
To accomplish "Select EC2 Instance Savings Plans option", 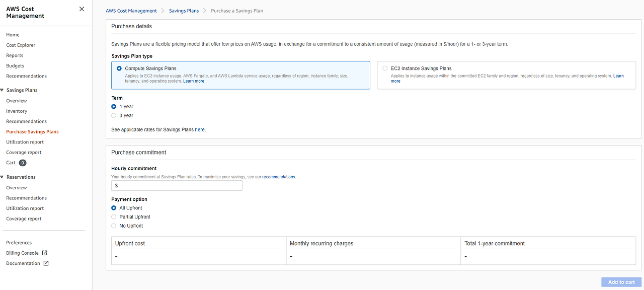I will click(x=385, y=68).
